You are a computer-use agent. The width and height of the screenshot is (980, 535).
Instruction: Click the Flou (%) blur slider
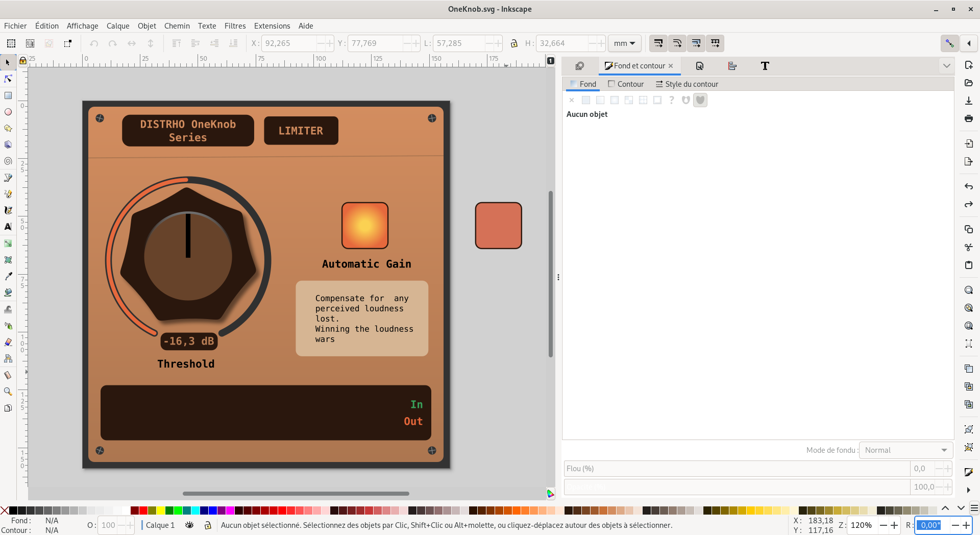tap(737, 469)
